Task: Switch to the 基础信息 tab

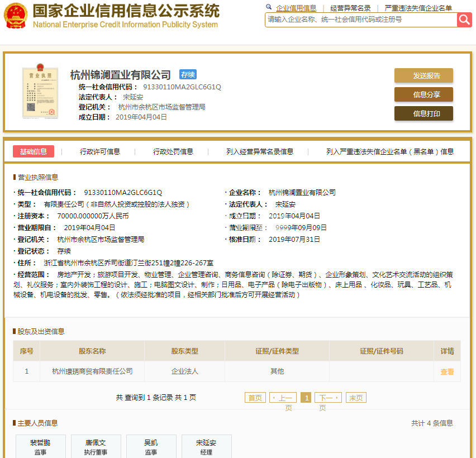Action: (x=34, y=151)
